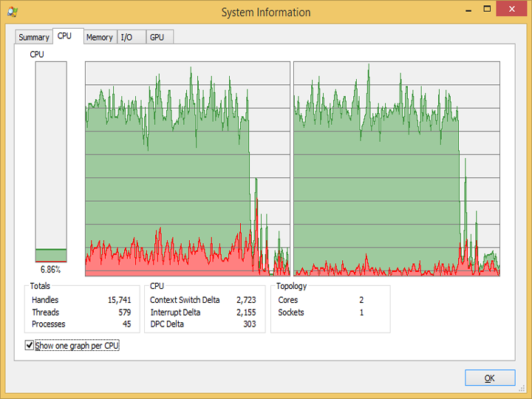Close the System Information window

511,9
